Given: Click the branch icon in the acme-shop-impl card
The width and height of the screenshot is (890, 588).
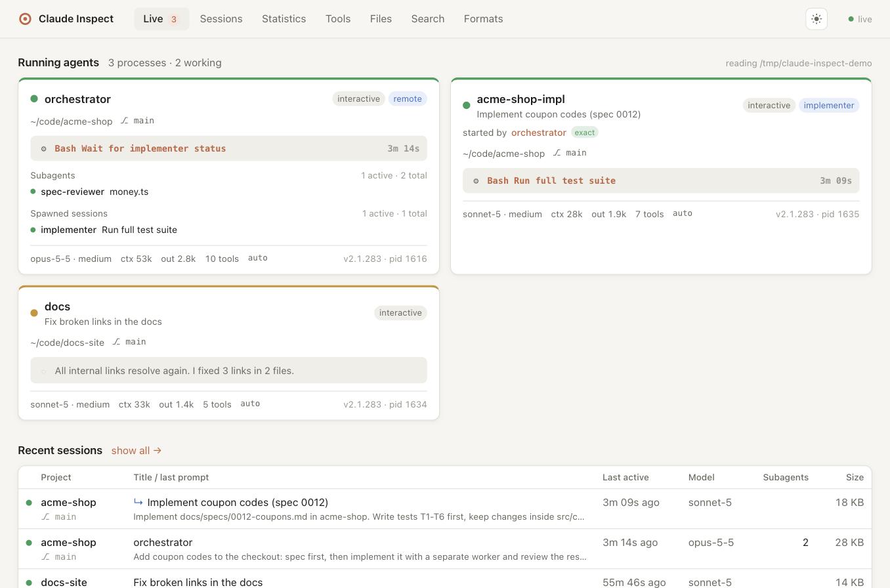Looking at the screenshot, I should coord(557,153).
